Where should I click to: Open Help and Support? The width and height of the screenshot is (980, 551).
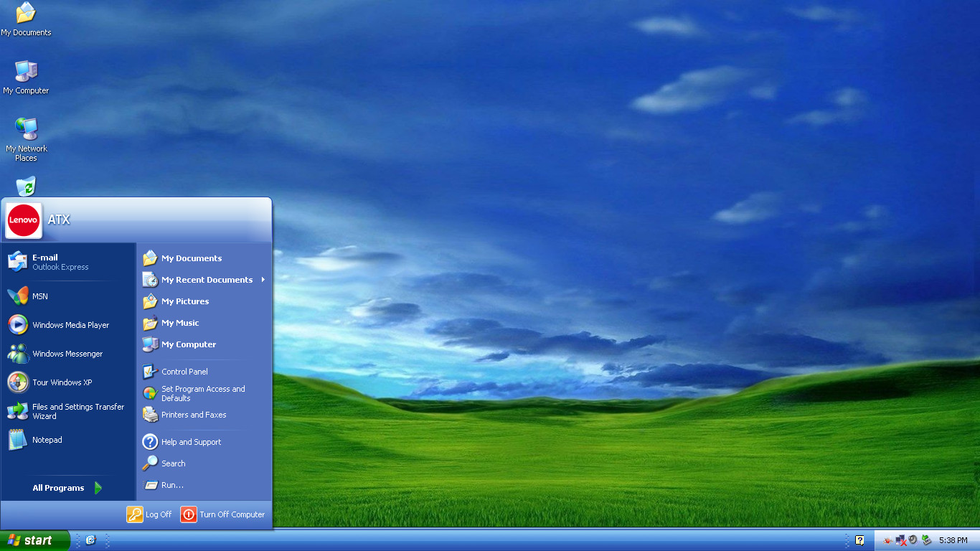pos(204,442)
